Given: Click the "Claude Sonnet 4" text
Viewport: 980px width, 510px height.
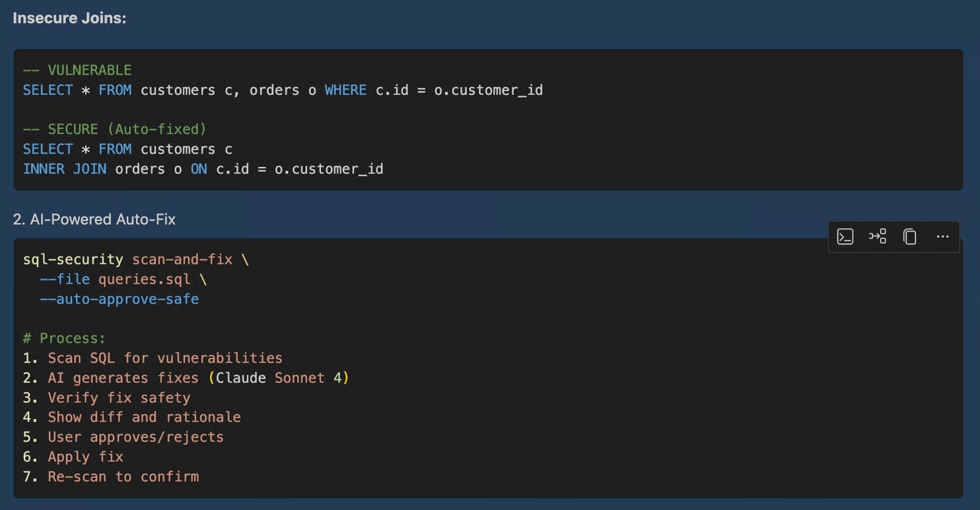Looking at the screenshot, I should [278, 378].
